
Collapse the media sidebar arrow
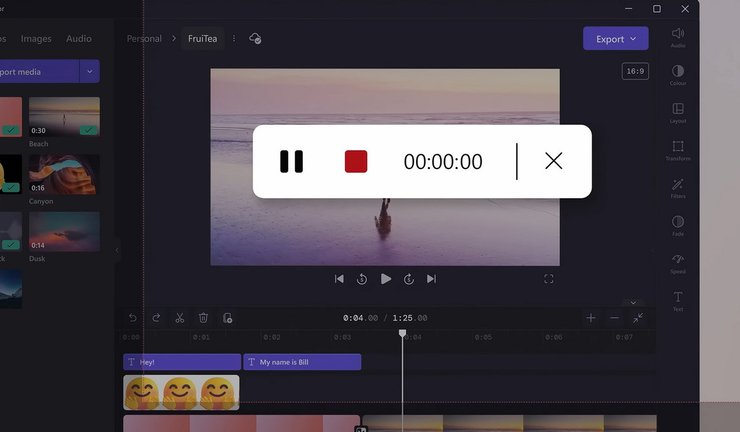pos(117,250)
